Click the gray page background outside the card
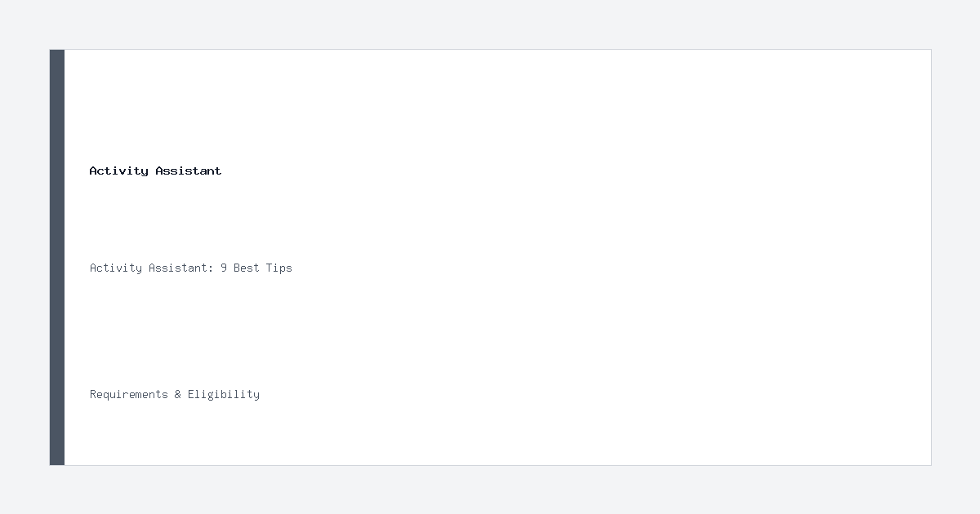 click(490, 24)
